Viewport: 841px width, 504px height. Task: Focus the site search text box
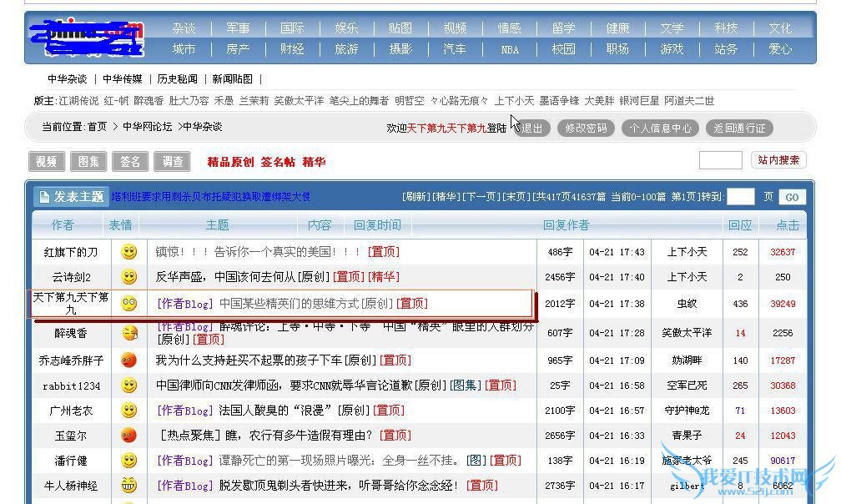(x=720, y=159)
